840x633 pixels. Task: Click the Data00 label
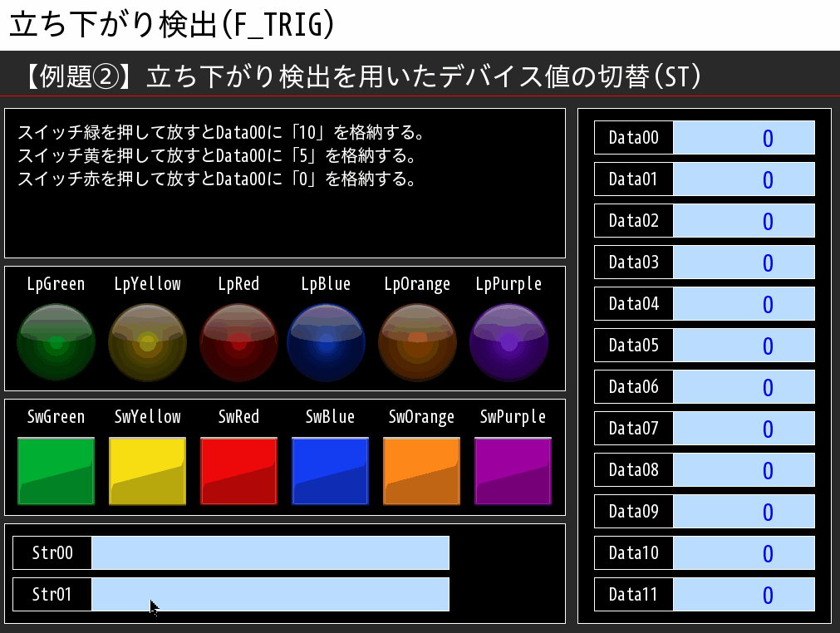[x=634, y=138]
